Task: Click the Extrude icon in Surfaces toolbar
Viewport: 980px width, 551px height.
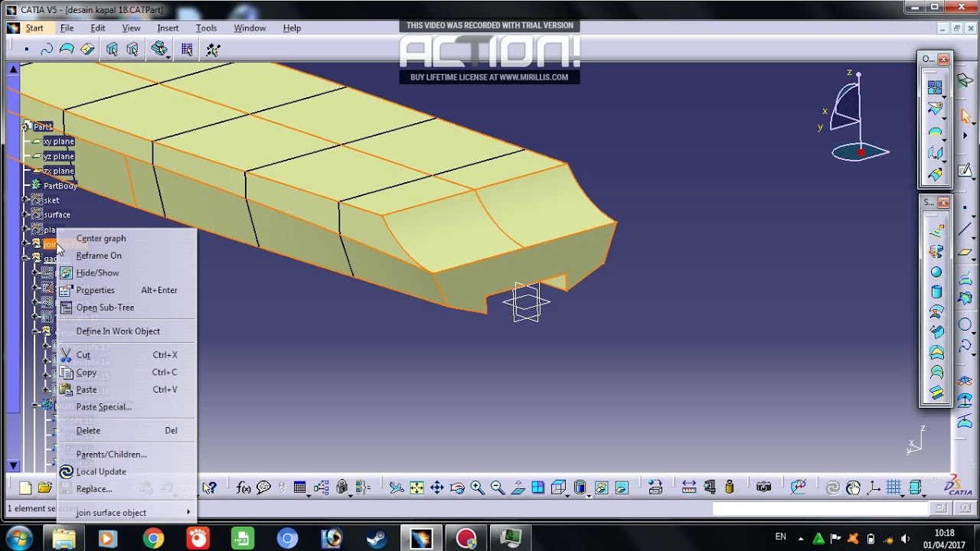Action: [936, 232]
